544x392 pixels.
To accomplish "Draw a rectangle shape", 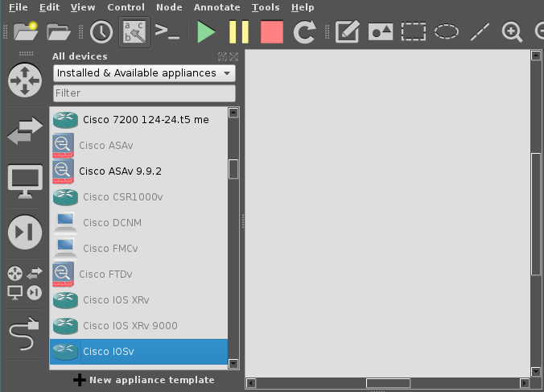I will point(414,31).
